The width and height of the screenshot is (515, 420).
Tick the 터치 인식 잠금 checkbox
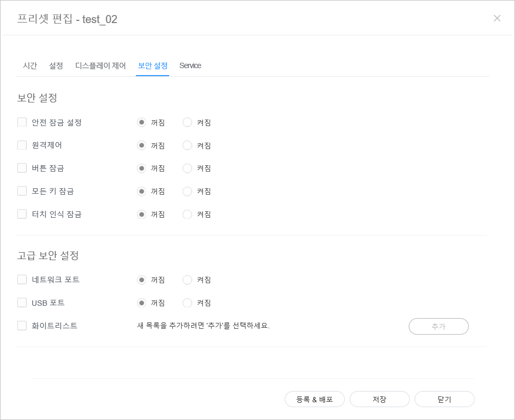22,214
